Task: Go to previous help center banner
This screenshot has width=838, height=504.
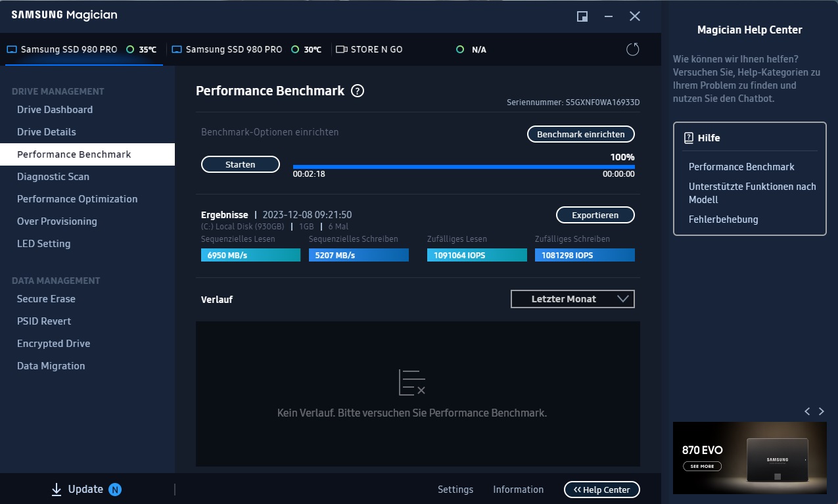Action: click(x=807, y=411)
